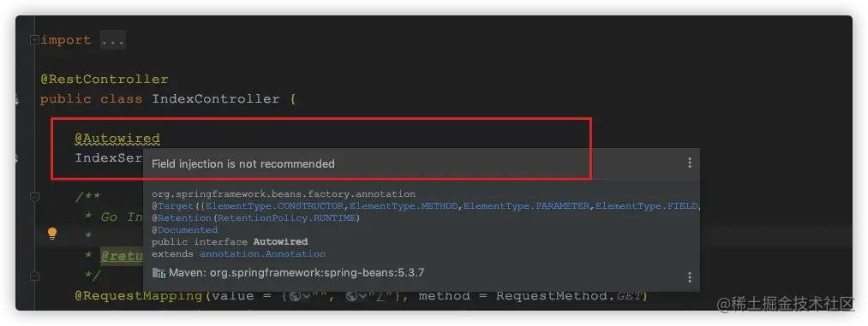This screenshot has height=326, width=868.
Task: Click the highlighted @retu Javadoc tag
Action: (x=123, y=257)
